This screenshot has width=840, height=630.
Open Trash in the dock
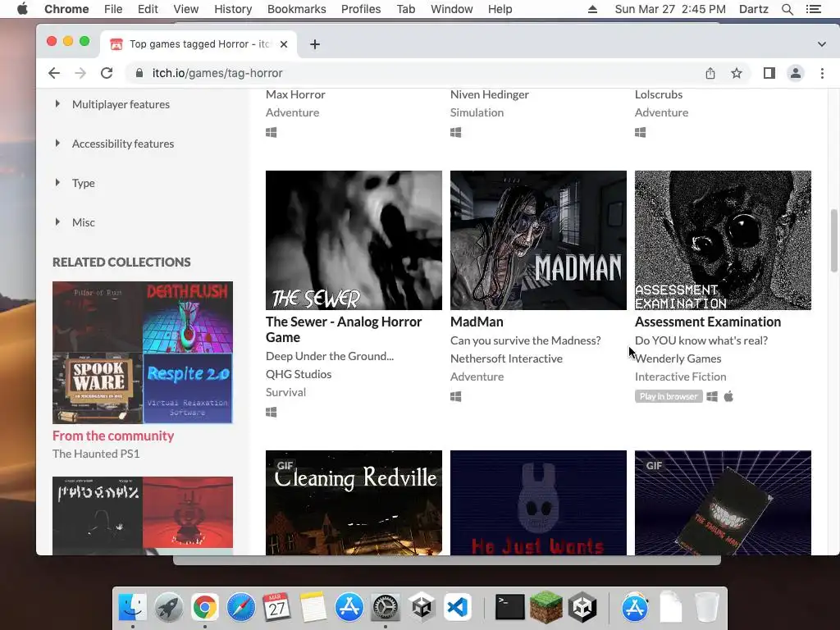pyautogui.click(x=706, y=607)
